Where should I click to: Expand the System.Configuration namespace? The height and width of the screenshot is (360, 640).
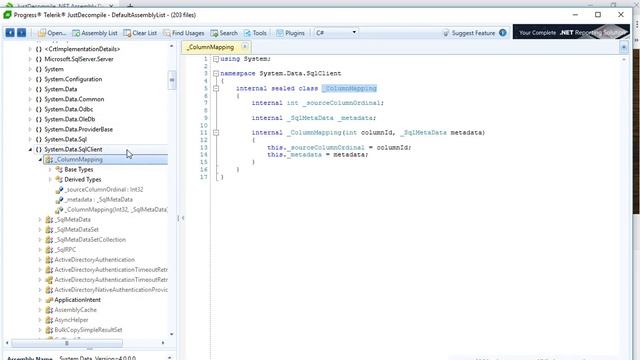(x=30, y=79)
